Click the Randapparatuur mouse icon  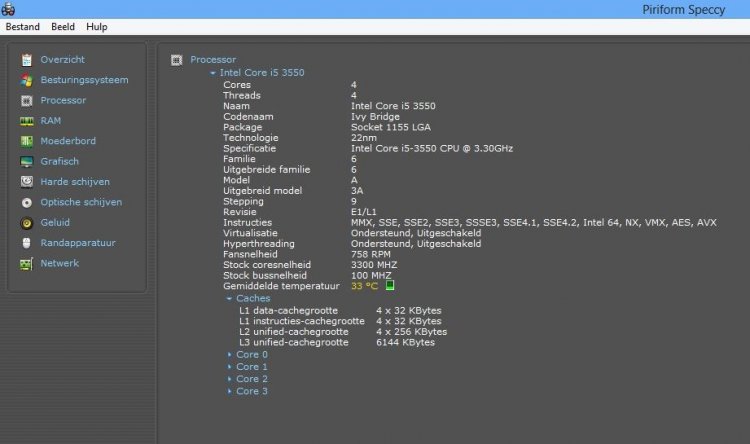pyautogui.click(x=27, y=243)
